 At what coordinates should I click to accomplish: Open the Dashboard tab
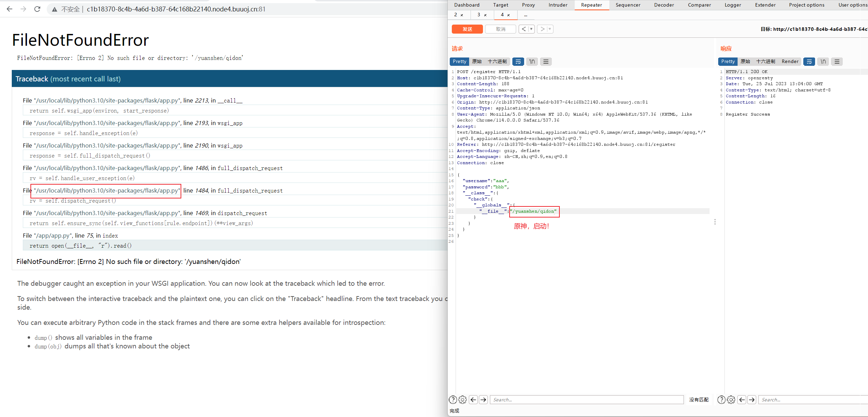point(467,5)
